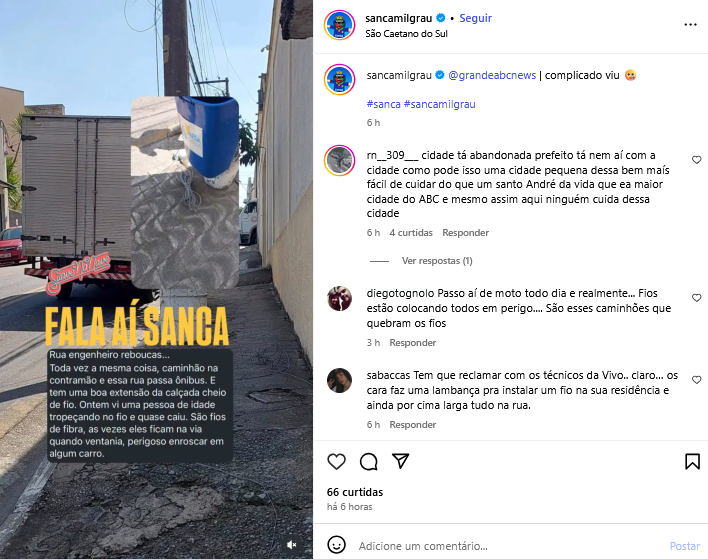Reply to diegotognolo's comment
Image resolution: width=708 pixels, height=559 pixels.
(413, 343)
